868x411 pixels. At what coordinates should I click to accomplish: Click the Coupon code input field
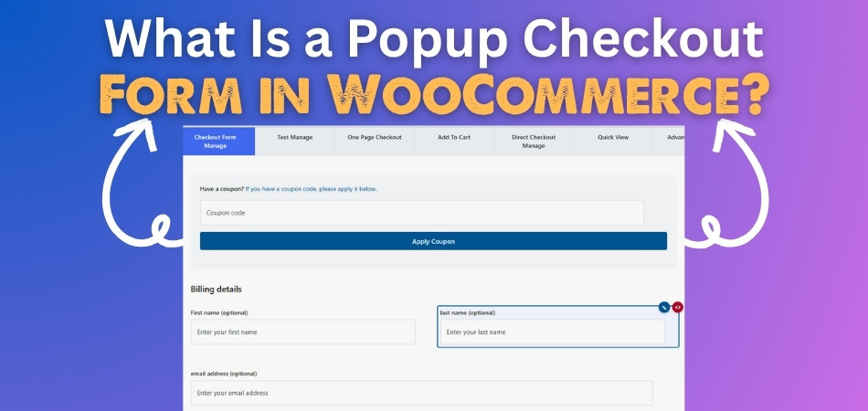pyautogui.click(x=422, y=213)
